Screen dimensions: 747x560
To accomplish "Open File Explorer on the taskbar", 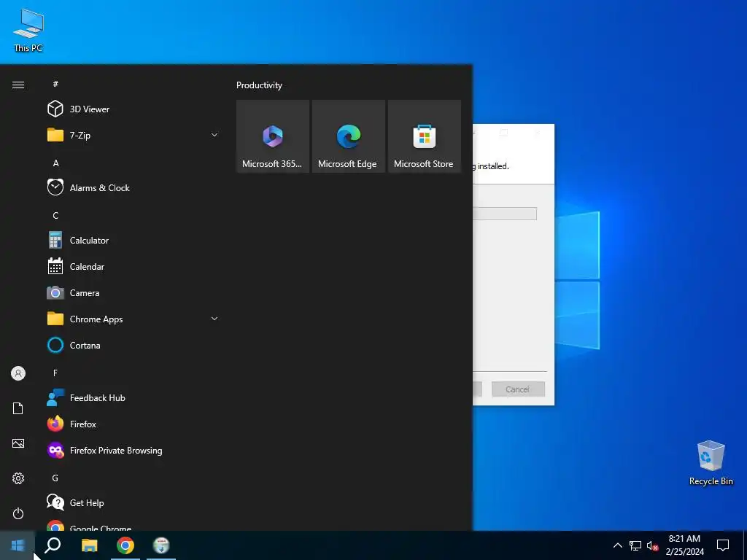I will [x=89, y=545].
